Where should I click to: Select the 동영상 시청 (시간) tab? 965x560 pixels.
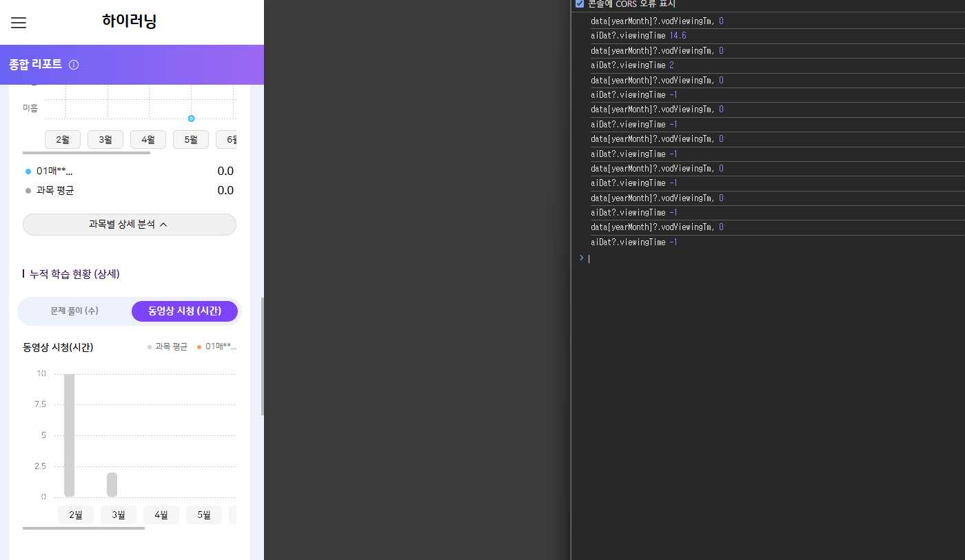point(185,311)
